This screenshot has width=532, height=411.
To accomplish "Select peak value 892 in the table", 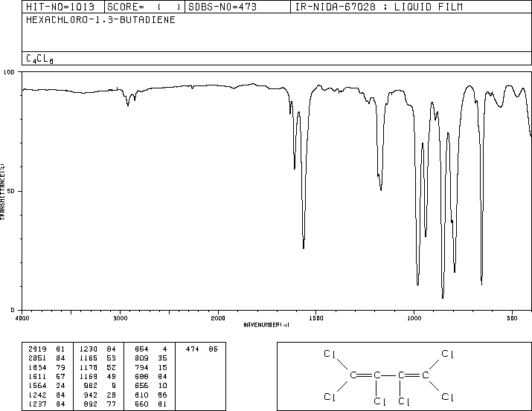I will (x=90, y=404).
